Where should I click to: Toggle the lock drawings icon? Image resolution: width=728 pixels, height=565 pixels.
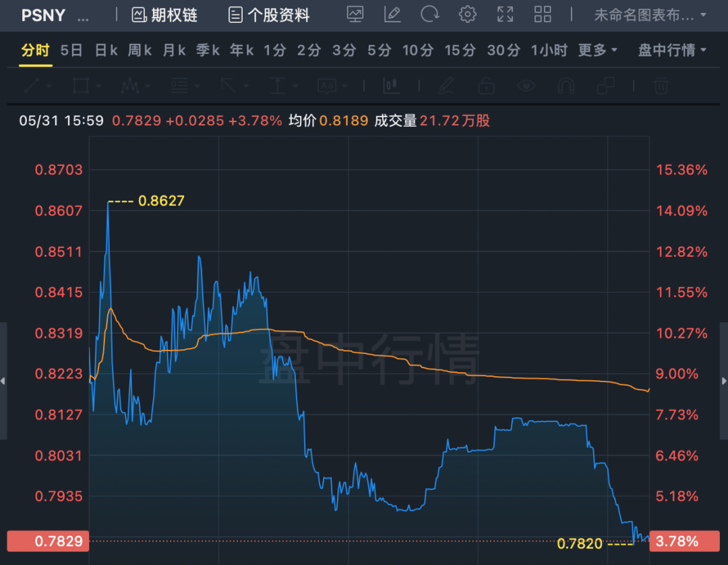click(x=486, y=86)
